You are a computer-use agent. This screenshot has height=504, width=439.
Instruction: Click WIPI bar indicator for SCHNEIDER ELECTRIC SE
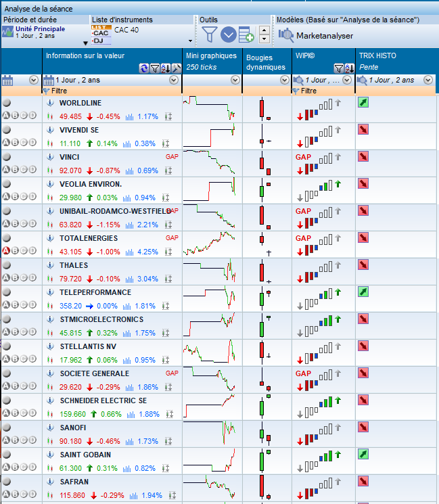(319, 407)
